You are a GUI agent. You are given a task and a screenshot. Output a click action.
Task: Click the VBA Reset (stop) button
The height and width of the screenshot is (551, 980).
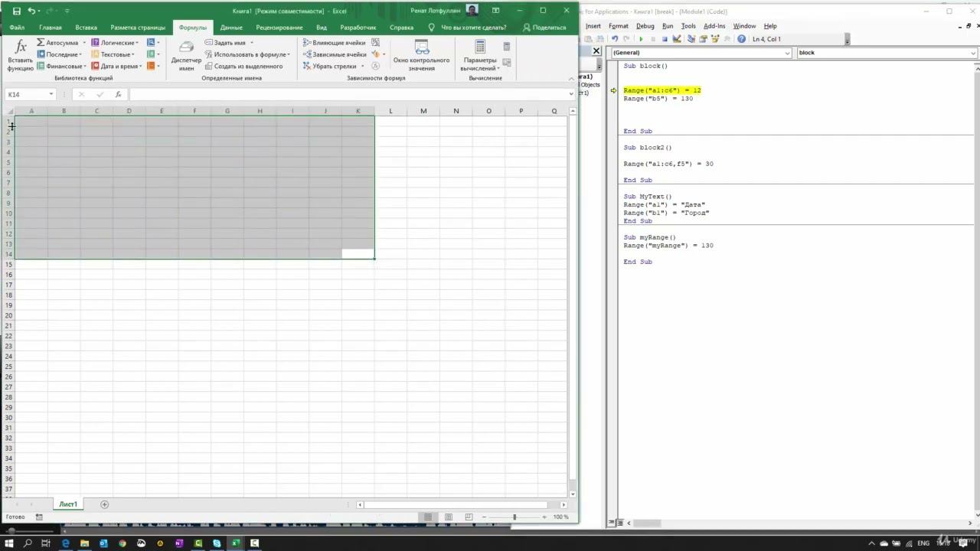tap(665, 39)
